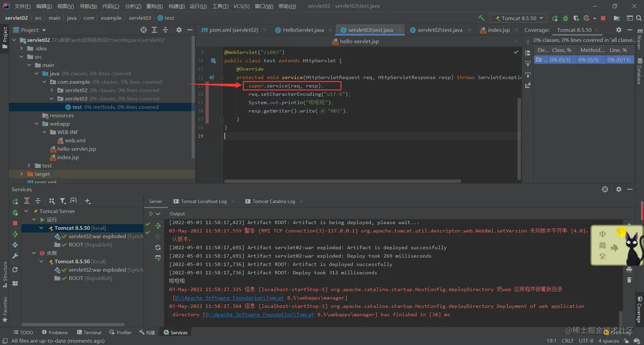The width and height of the screenshot is (644, 345).
Task: Clear console output with trash icon
Action: tap(629, 279)
